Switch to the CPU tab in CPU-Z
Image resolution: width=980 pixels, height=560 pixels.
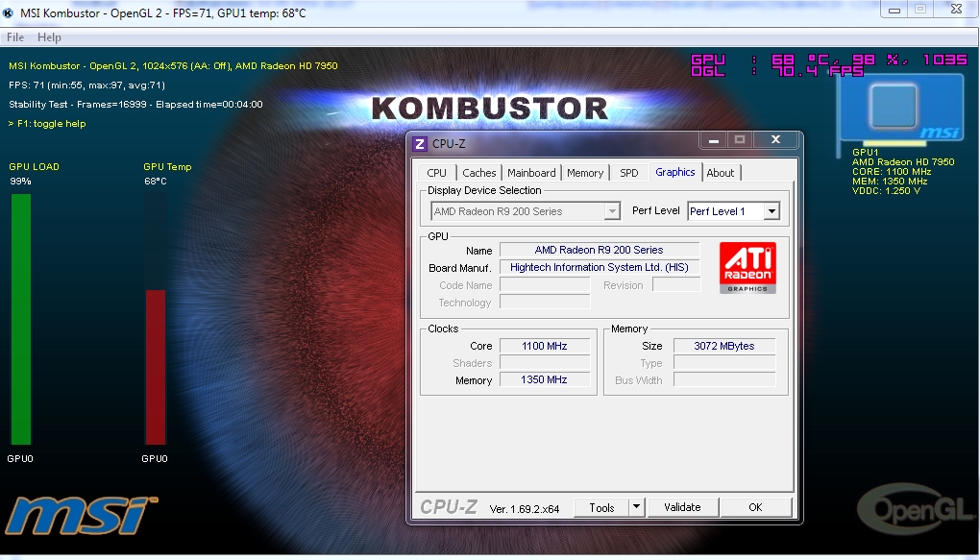pyautogui.click(x=436, y=173)
